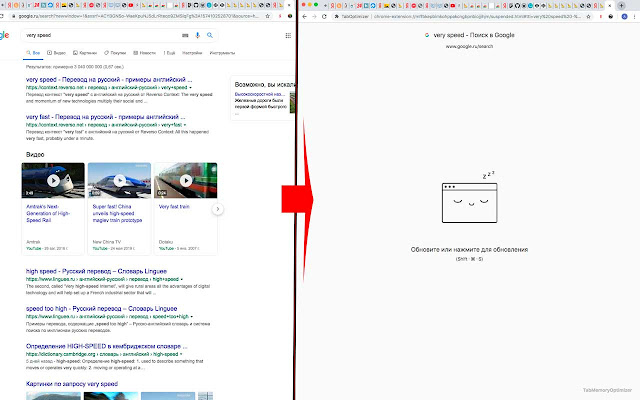
Task: Close the active tab in right window
Action: pos(610,5)
